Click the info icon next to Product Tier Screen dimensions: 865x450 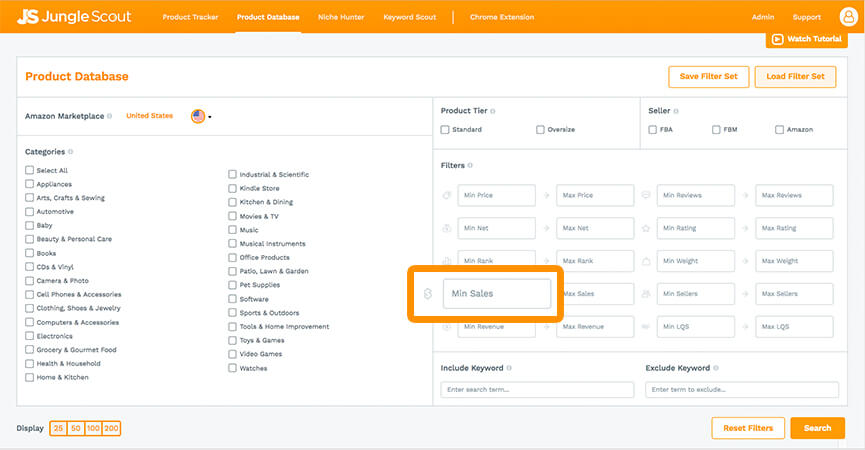(x=493, y=111)
